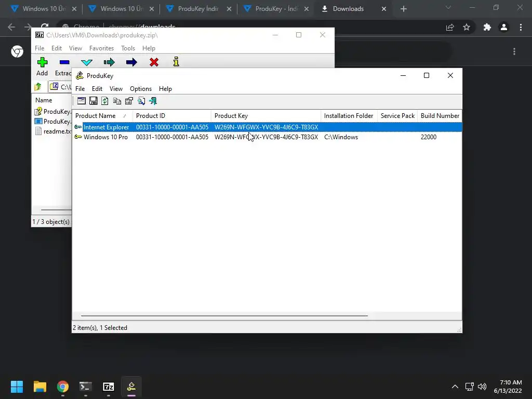This screenshot has width=532, height=399.
Task: Click the Move dark-blue arrow icon in 7-Zip
Action: (x=131, y=62)
